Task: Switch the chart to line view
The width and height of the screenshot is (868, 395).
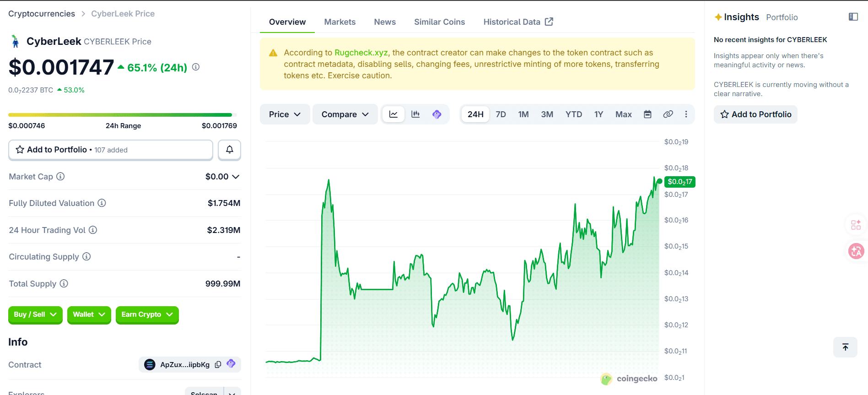Action: 394,114
